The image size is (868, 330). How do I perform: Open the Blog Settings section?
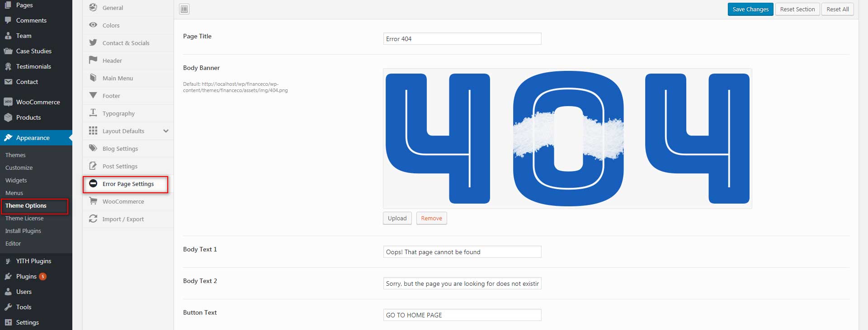point(128,149)
